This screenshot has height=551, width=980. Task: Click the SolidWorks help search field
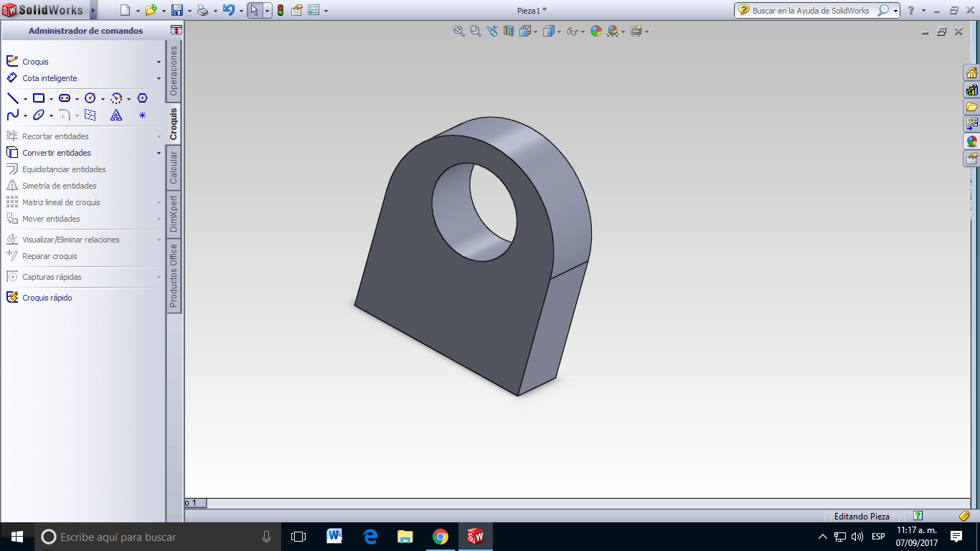pyautogui.click(x=811, y=11)
